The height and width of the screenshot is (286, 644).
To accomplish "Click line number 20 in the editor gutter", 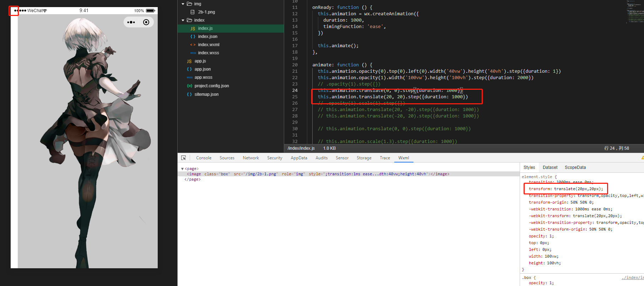I will click(295, 65).
